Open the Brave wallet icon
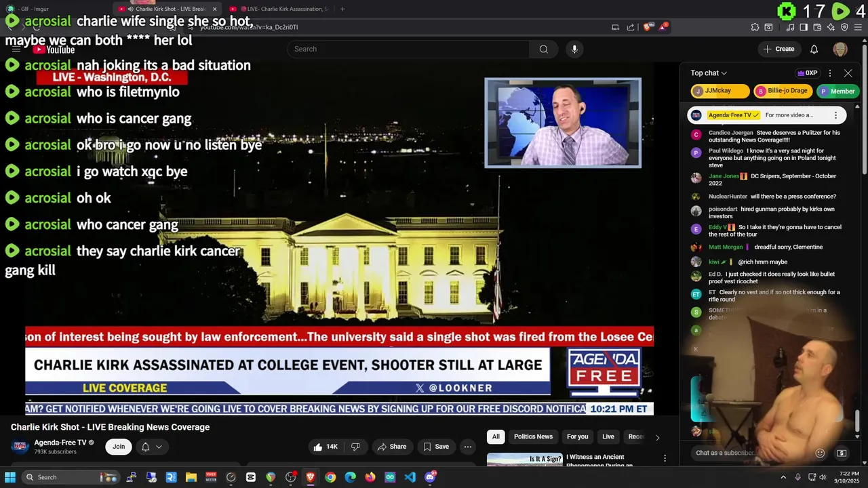This screenshot has height=488, width=868. [817, 27]
